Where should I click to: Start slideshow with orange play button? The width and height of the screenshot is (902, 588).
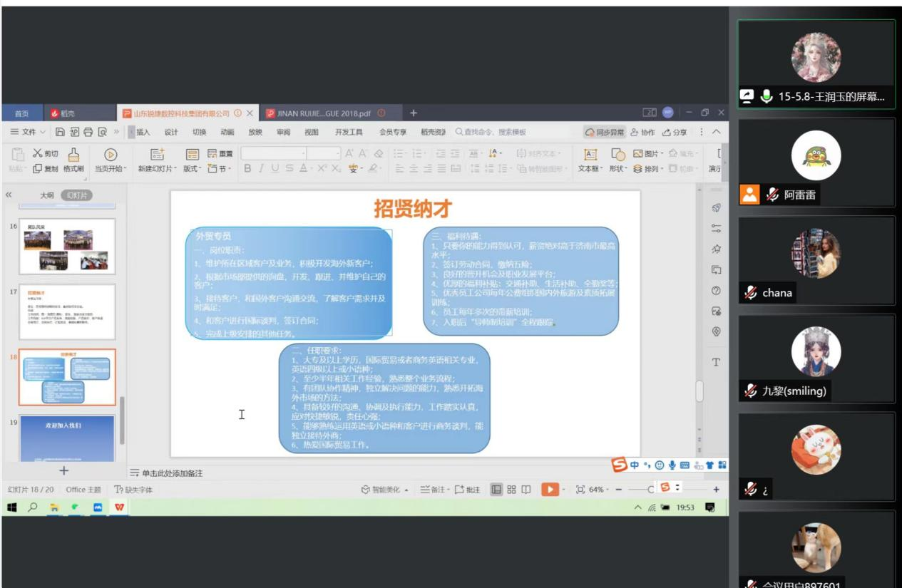click(x=549, y=490)
